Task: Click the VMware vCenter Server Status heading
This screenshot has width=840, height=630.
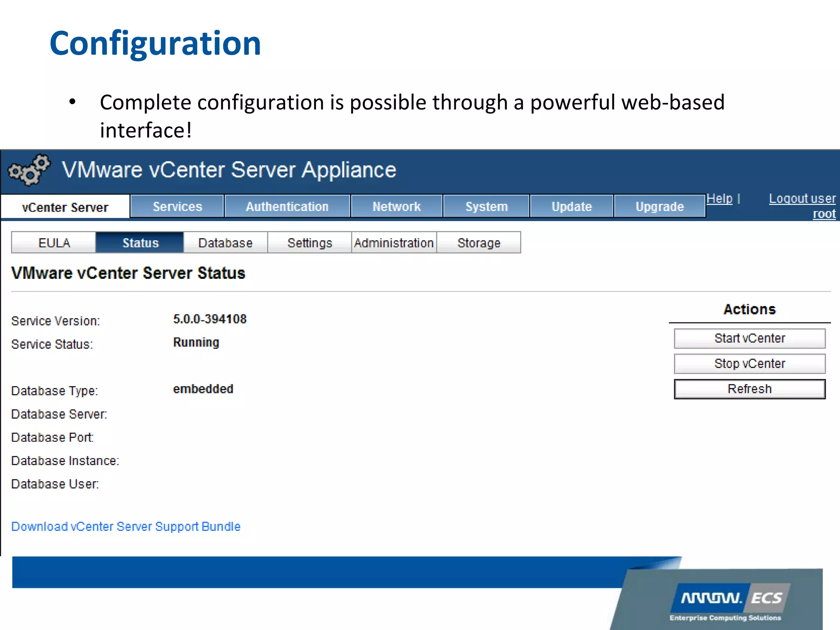Action: pyautogui.click(x=128, y=273)
